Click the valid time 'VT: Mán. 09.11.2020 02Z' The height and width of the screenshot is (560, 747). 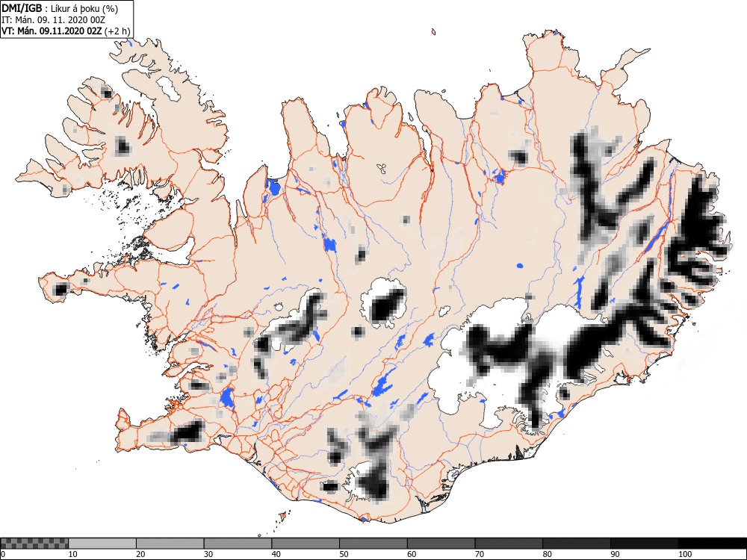tap(52, 31)
